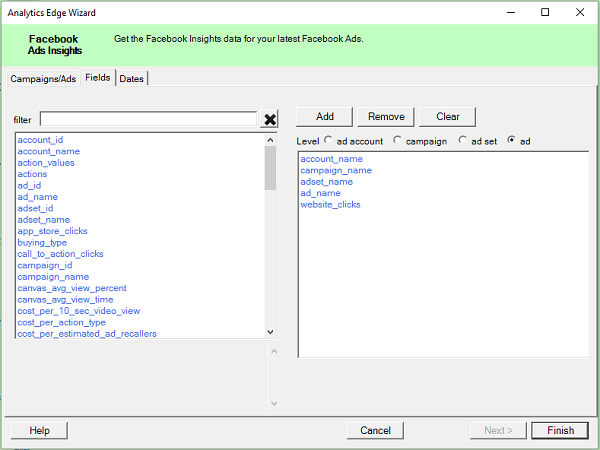Viewport: 600px width, 450px height.
Task: Select the actions field
Action: [32, 174]
